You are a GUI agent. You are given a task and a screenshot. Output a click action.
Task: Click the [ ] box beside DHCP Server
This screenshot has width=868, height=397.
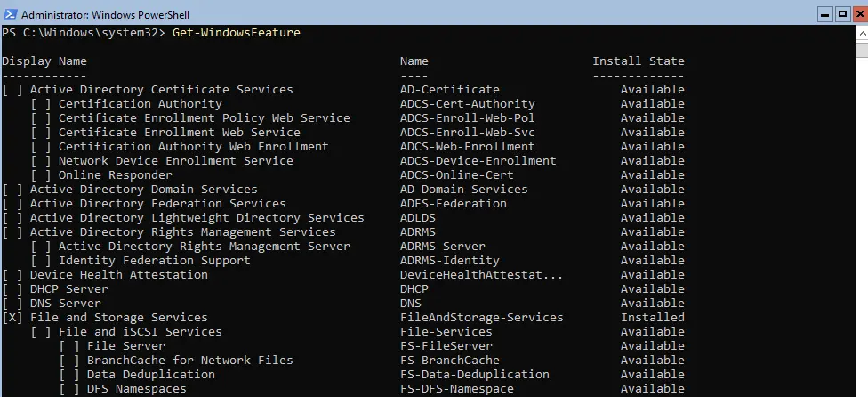click(12, 289)
